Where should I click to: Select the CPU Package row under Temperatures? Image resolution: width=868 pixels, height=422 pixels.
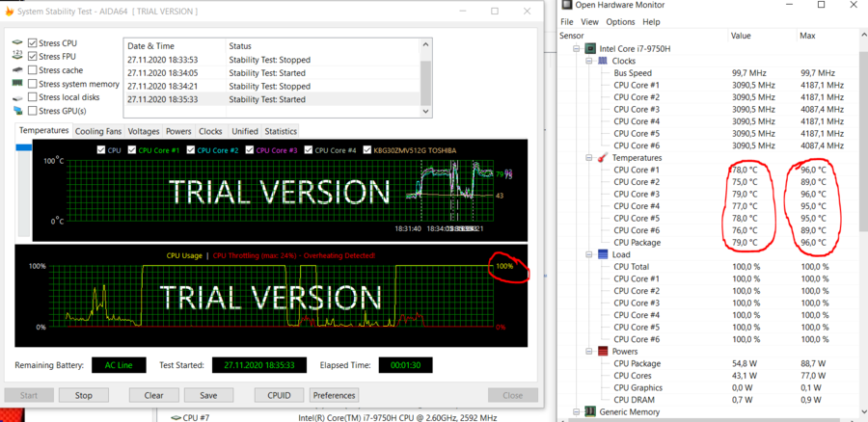(x=708, y=242)
